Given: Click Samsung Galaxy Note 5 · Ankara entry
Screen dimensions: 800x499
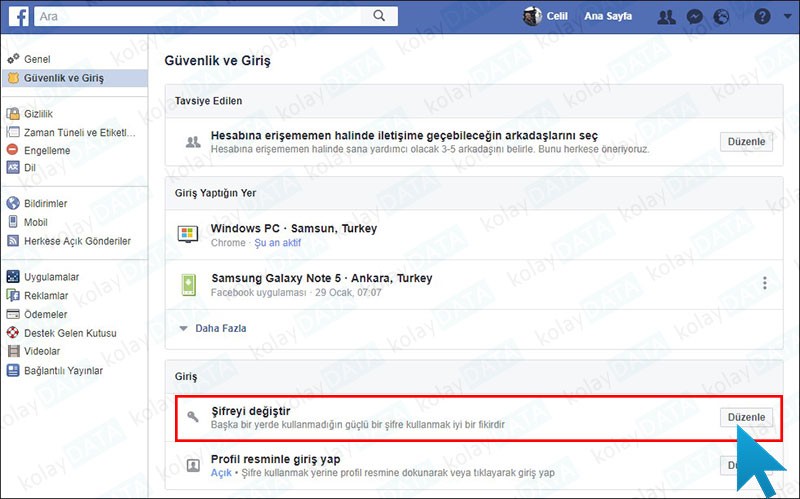Looking at the screenshot, I should coord(322,279).
